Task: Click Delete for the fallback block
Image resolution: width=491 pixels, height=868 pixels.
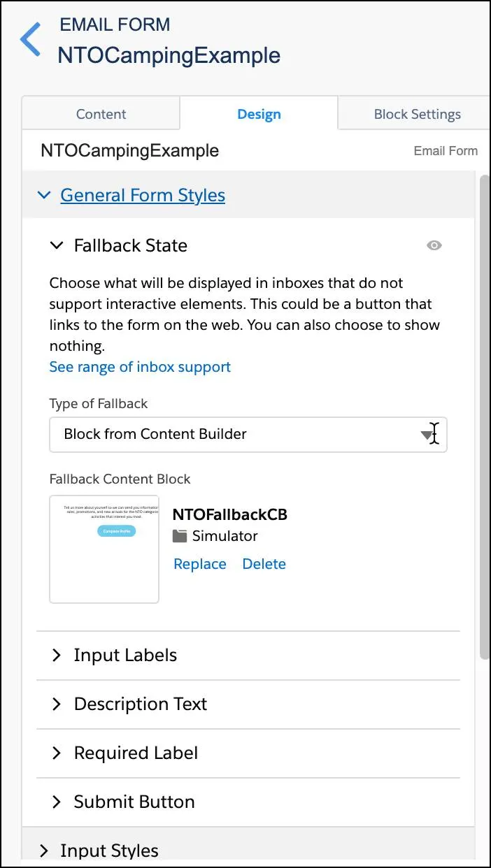Action: 264,564
